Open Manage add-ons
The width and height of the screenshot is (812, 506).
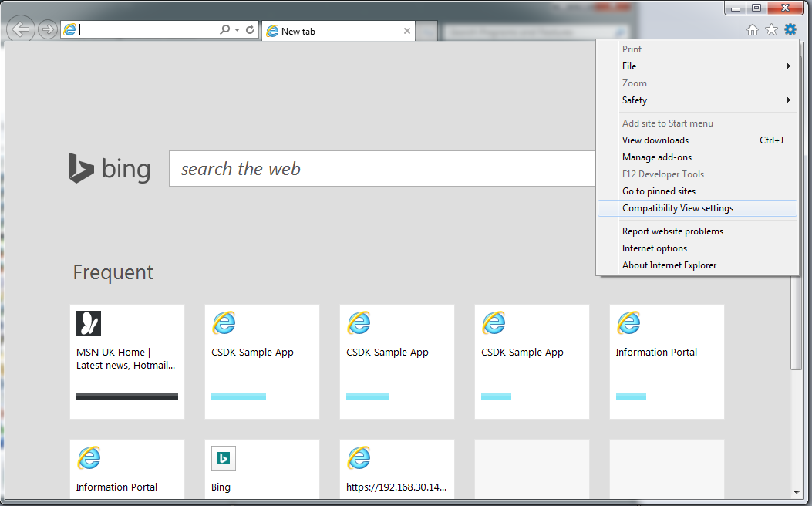pos(697,157)
